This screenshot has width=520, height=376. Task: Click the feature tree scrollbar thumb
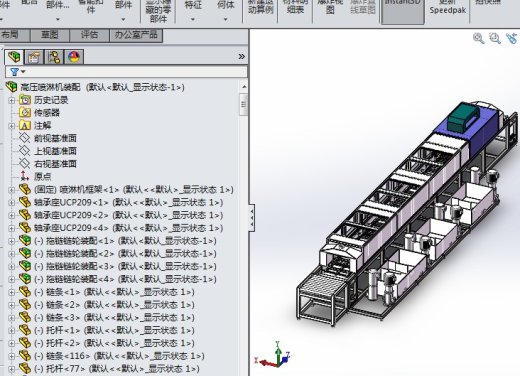point(244,104)
